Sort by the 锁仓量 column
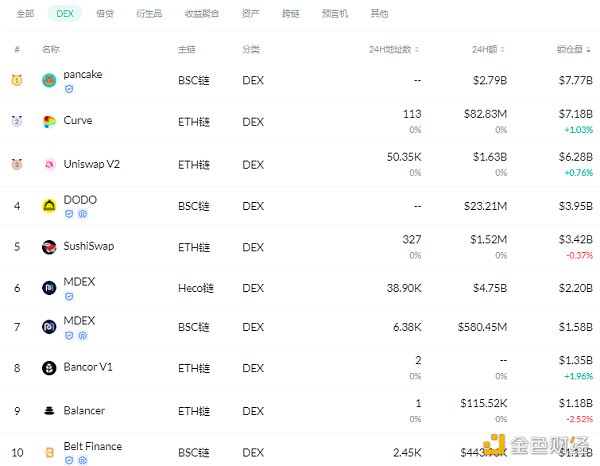 tap(576, 49)
